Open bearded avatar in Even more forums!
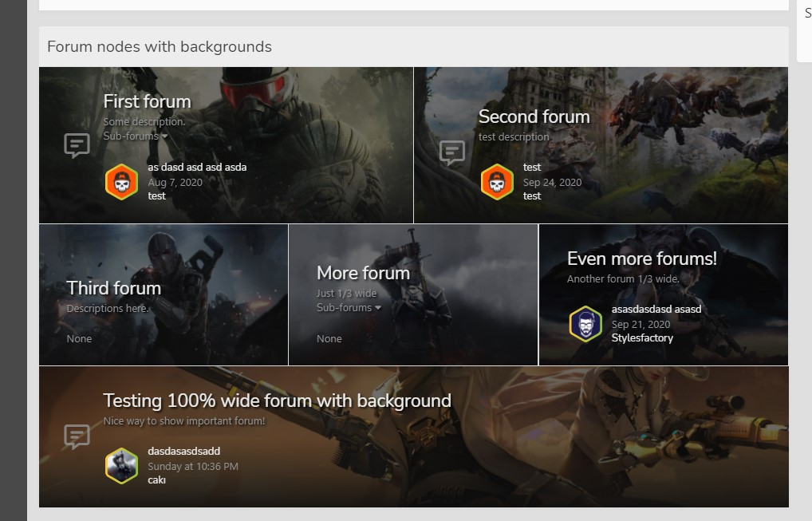Viewport: 812px width, 521px height. pyautogui.click(x=585, y=324)
